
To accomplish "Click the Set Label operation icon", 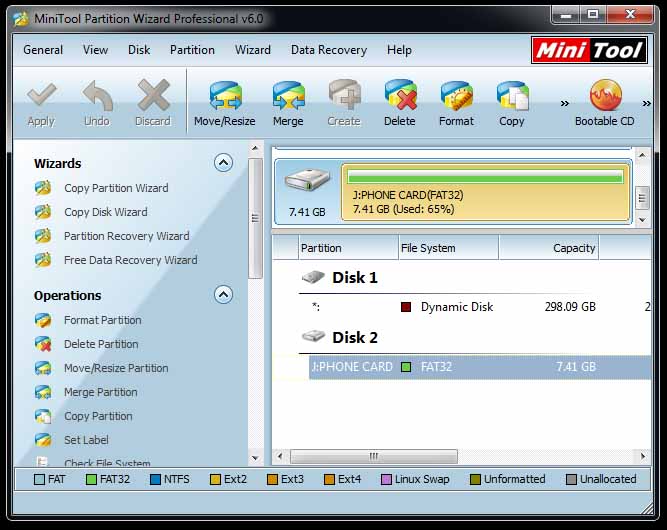I will pyautogui.click(x=43, y=440).
